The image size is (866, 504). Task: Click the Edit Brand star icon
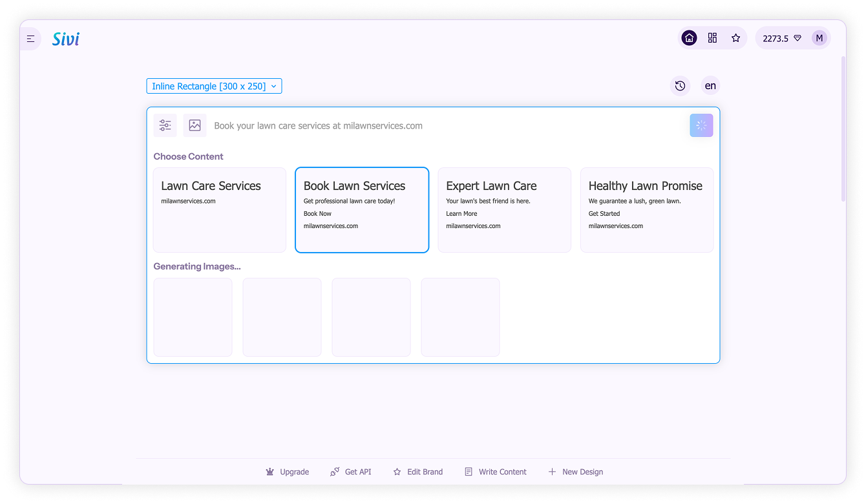397,472
